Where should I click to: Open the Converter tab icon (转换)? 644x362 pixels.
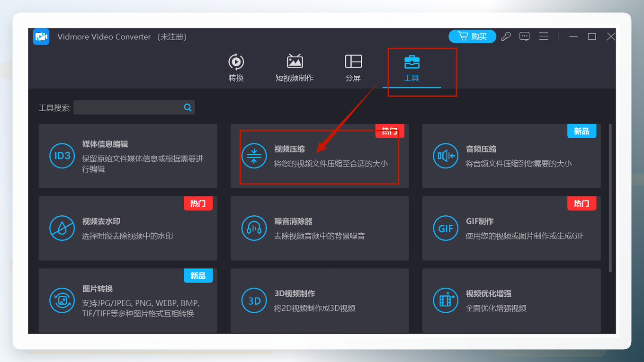(x=236, y=62)
